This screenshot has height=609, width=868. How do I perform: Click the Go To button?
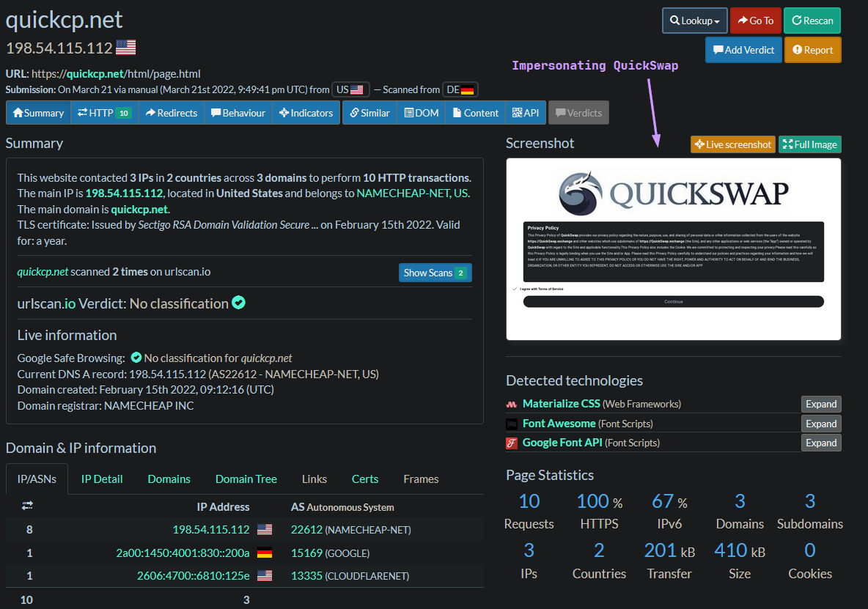click(x=756, y=21)
